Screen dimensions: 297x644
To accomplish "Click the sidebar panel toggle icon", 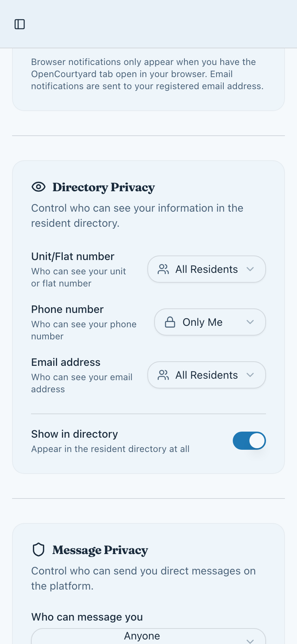I will pyautogui.click(x=19, y=24).
